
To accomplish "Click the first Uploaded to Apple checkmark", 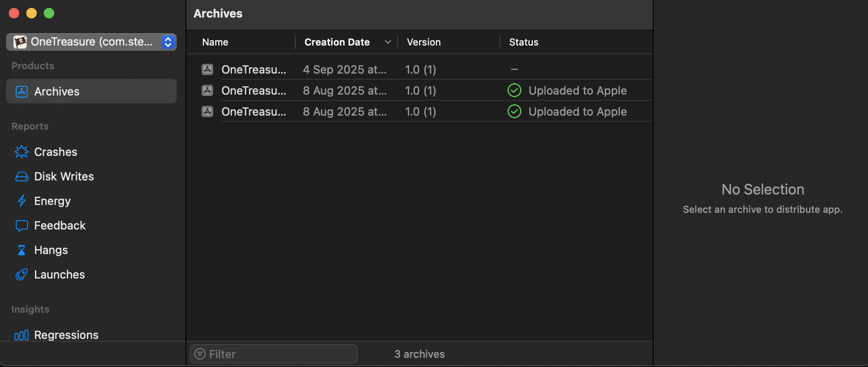I will click(514, 91).
